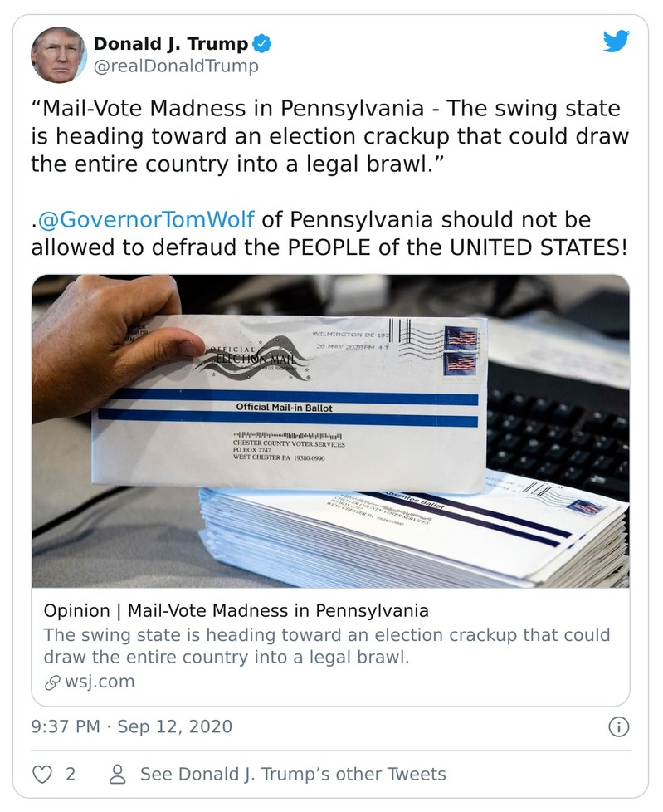Image resolution: width=663 pixels, height=812 pixels.
Task: Open the @GovernorTomWolf mention
Action: coord(146,220)
